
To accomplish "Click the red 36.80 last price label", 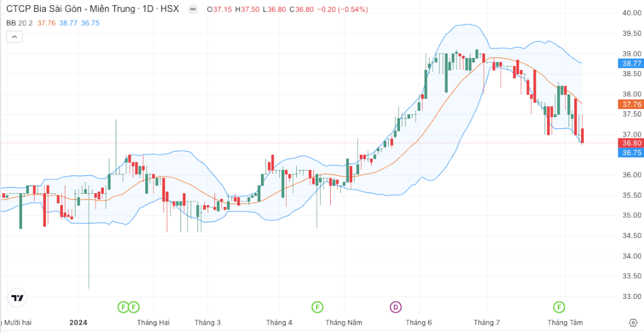I will click(630, 143).
